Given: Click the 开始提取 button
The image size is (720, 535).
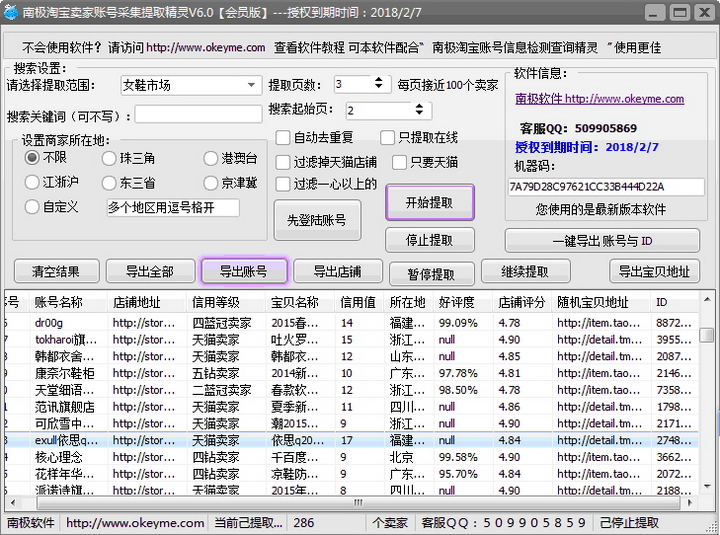Looking at the screenshot, I should 429,202.
